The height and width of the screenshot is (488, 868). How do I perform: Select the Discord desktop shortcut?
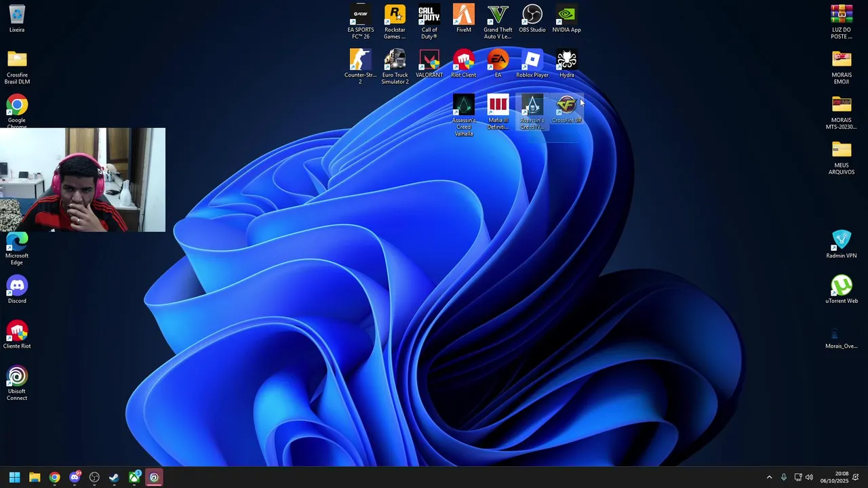click(17, 290)
